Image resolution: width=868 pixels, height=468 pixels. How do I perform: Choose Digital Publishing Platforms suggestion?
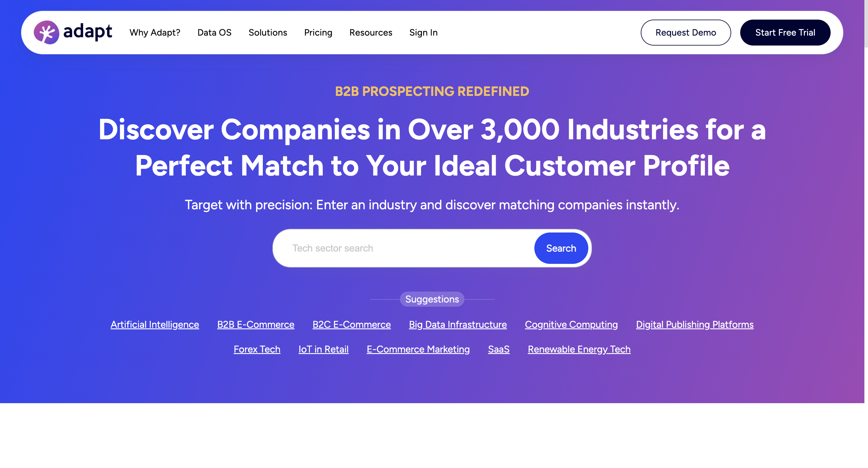[694, 324]
